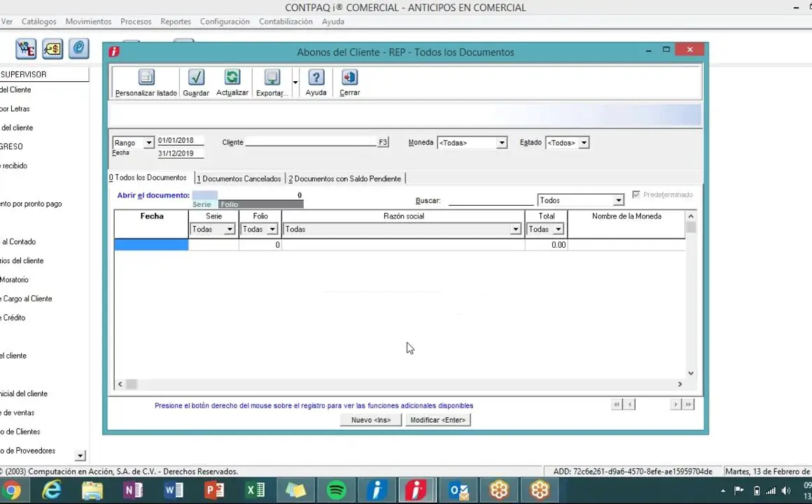812x504 pixels.
Task: Open Outlook from the taskbar
Action: 458,490
